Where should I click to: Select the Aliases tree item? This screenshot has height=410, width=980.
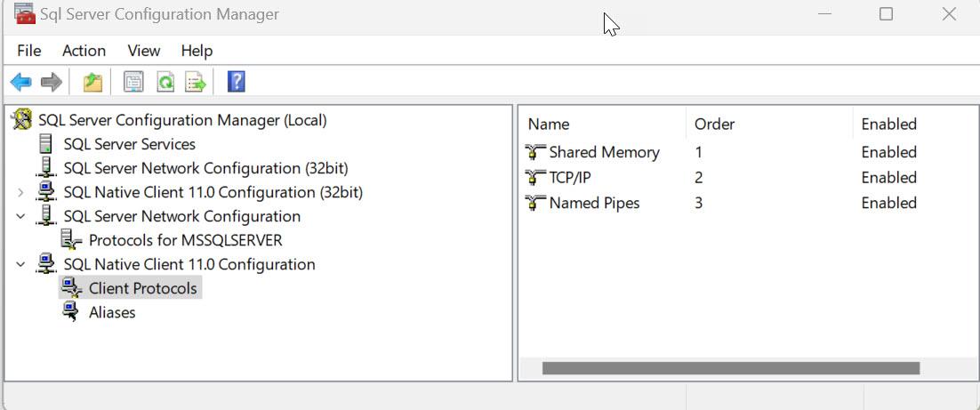click(x=112, y=312)
